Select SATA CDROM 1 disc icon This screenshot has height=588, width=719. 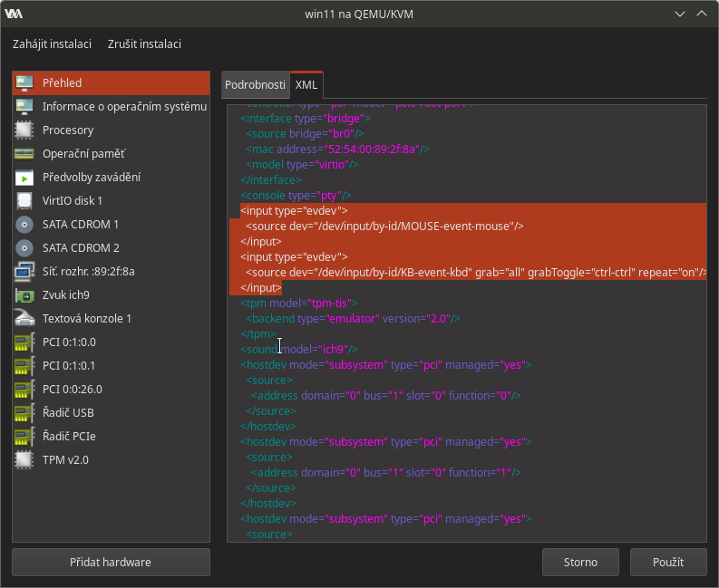click(24, 225)
